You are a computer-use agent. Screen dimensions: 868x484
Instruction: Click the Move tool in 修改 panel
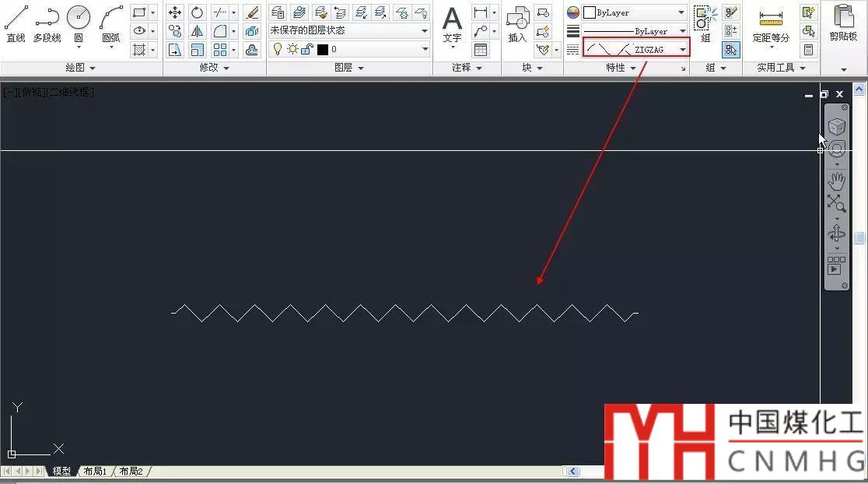(175, 12)
